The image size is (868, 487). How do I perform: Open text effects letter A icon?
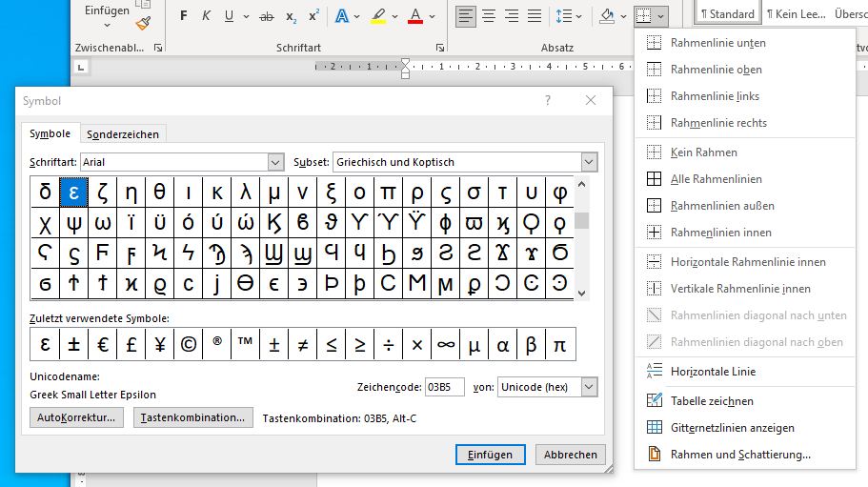coord(342,16)
